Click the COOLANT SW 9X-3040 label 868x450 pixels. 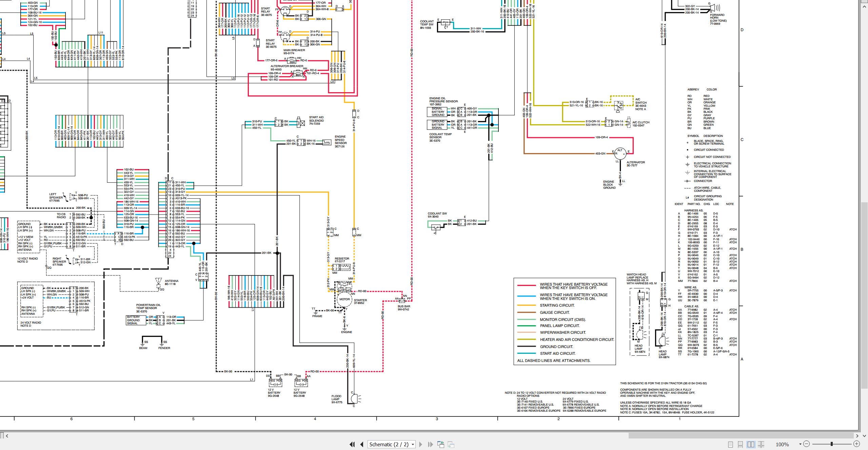pyautogui.click(x=437, y=215)
